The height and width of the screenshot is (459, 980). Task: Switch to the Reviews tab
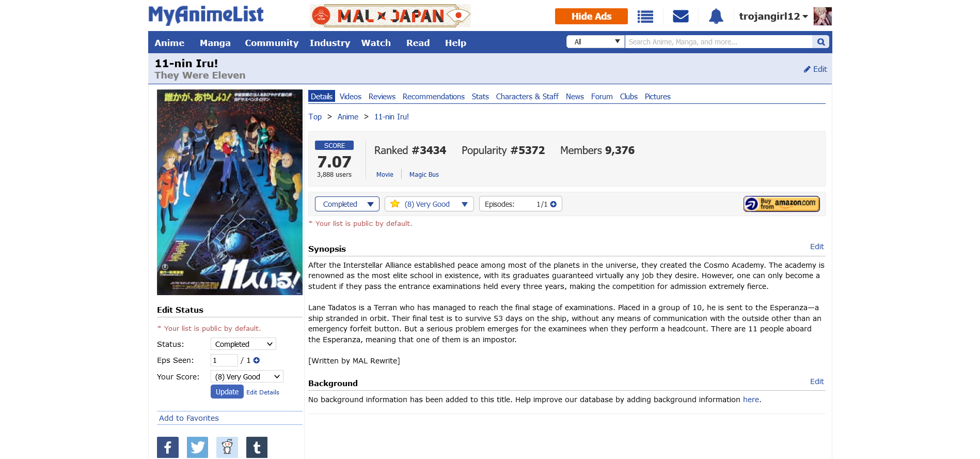(382, 97)
